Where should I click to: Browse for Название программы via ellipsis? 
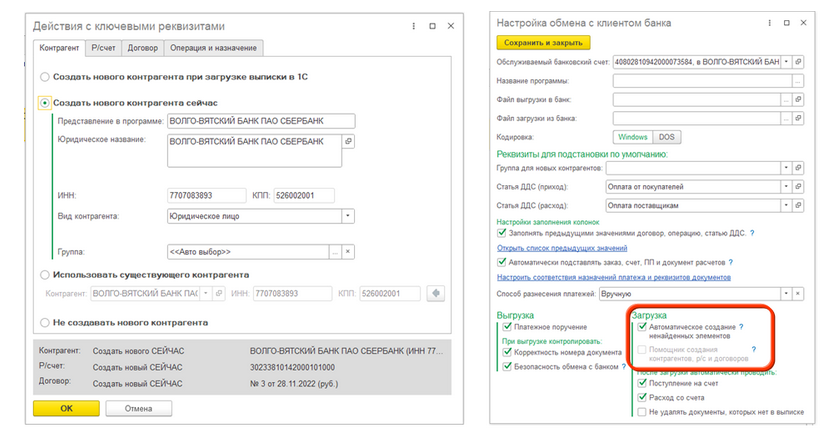798,80
